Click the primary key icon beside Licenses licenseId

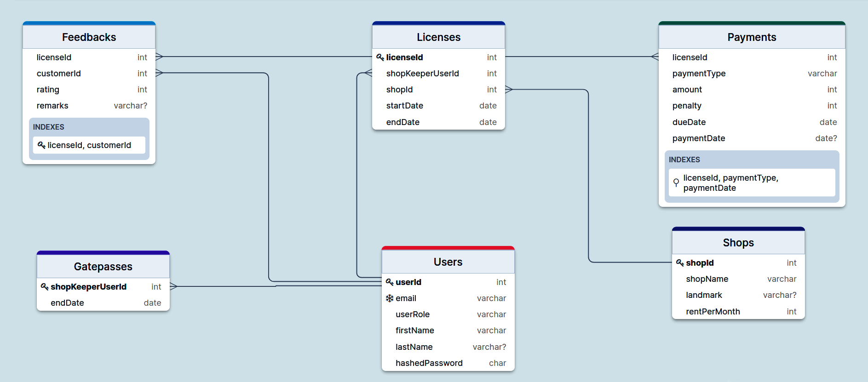(380, 57)
